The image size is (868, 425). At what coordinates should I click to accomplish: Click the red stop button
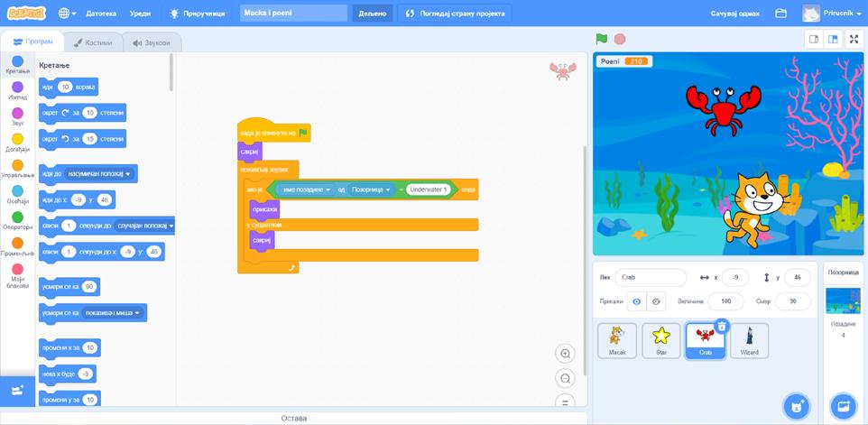point(620,40)
